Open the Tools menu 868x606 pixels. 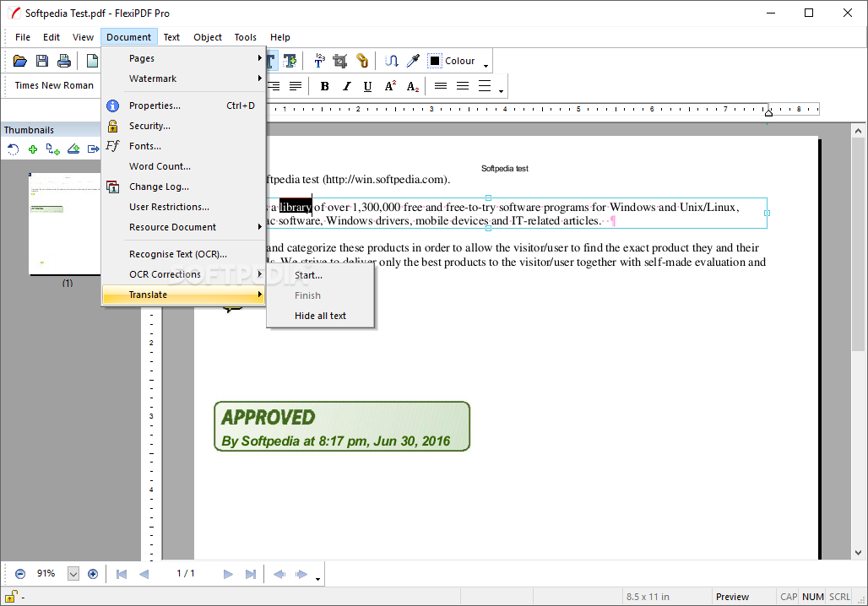click(245, 37)
